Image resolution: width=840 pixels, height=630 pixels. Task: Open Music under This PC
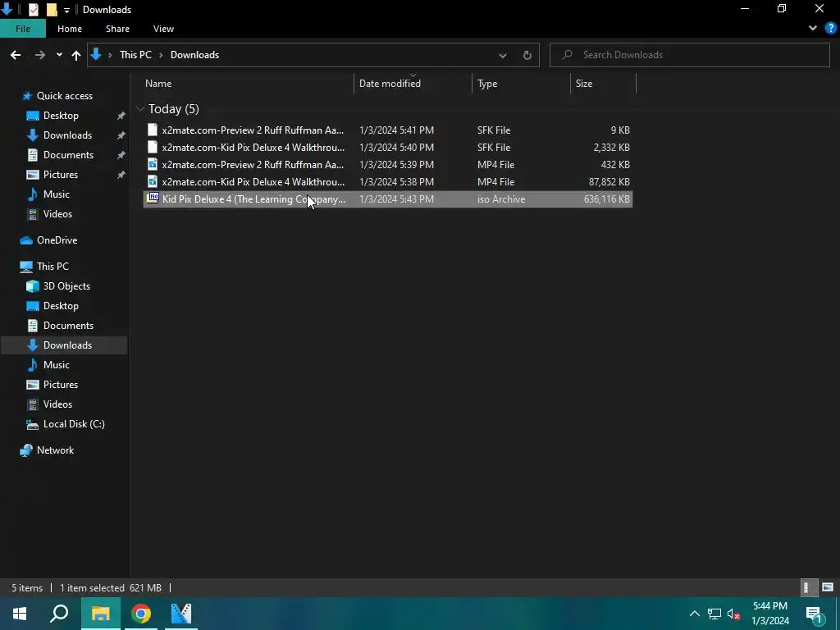(56, 365)
